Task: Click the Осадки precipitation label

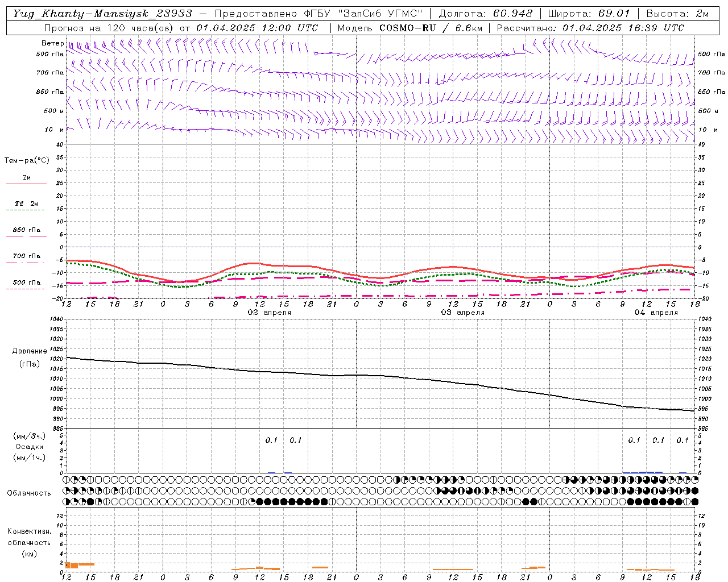Action: coord(30,447)
